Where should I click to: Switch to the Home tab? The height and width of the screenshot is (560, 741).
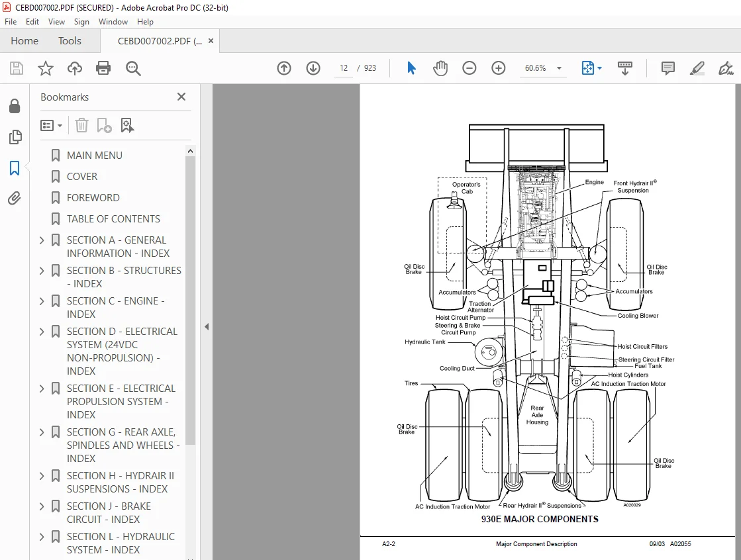[x=25, y=41]
